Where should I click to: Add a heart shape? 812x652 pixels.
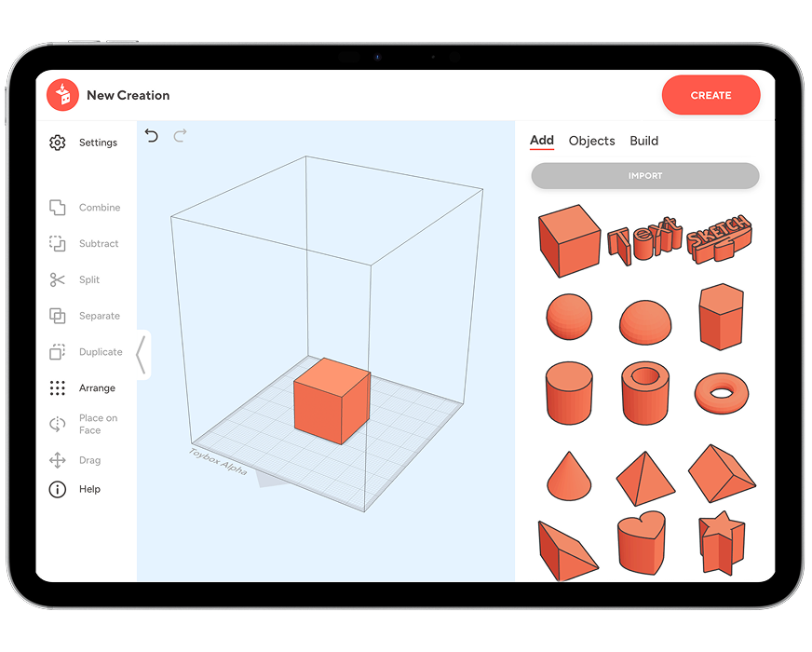tap(642, 543)
